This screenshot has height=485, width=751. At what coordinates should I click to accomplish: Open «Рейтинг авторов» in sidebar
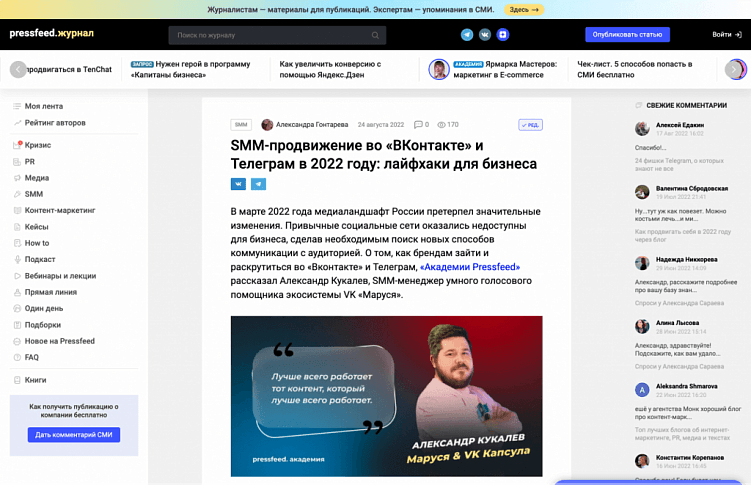[55, 123]
